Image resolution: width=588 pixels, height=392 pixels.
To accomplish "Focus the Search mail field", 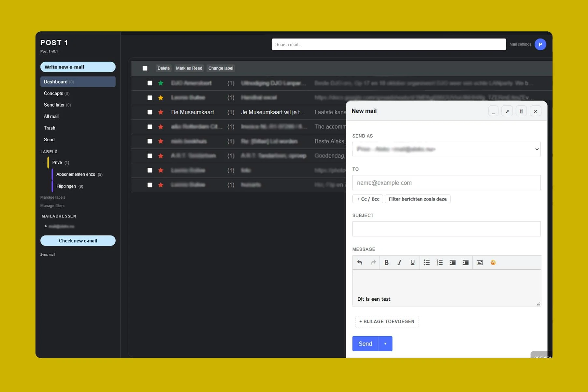I will [389, 44].
